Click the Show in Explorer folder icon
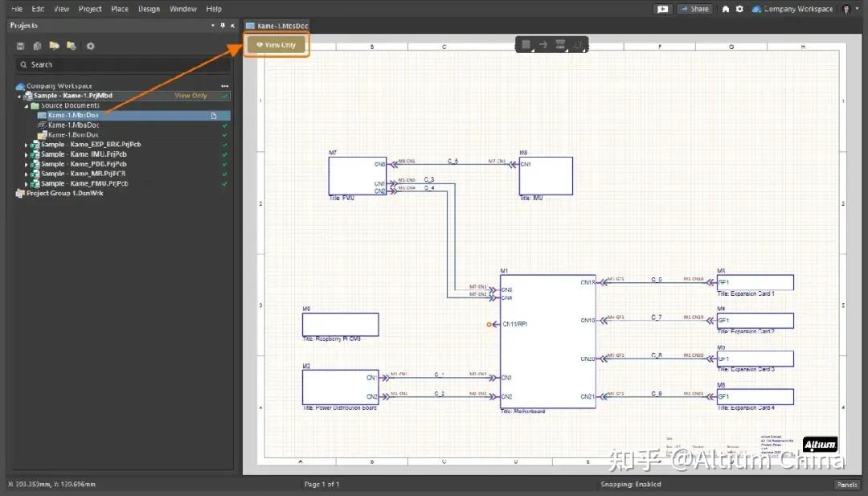This screenshot has width=868, height=496. (x=72, y=46)
